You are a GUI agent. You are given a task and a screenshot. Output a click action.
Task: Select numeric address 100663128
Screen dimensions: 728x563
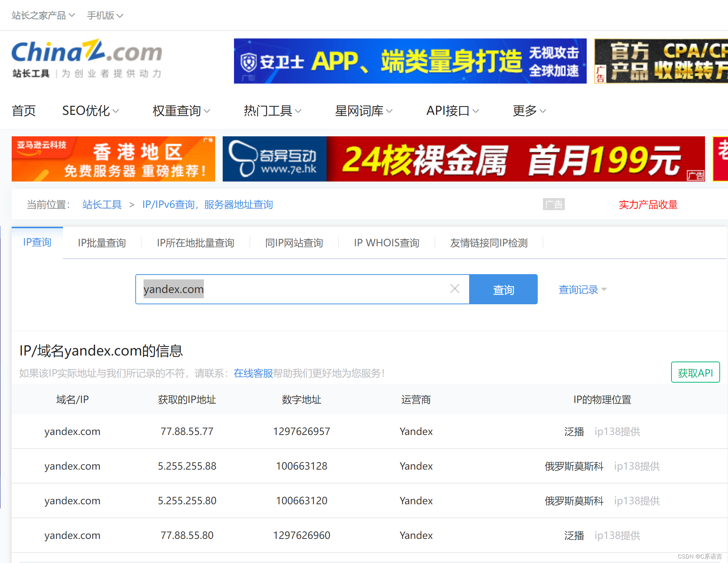[301, 466]
